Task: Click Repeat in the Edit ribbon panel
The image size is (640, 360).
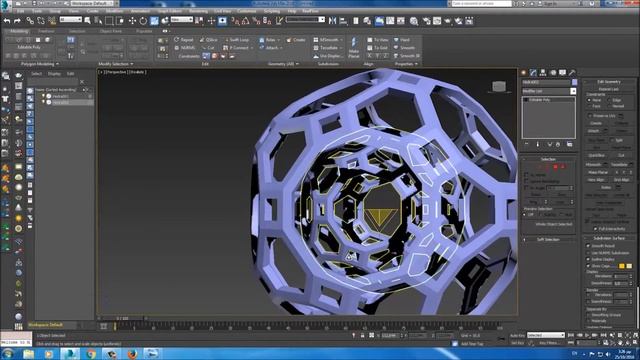Action: (x=184, y=40)
